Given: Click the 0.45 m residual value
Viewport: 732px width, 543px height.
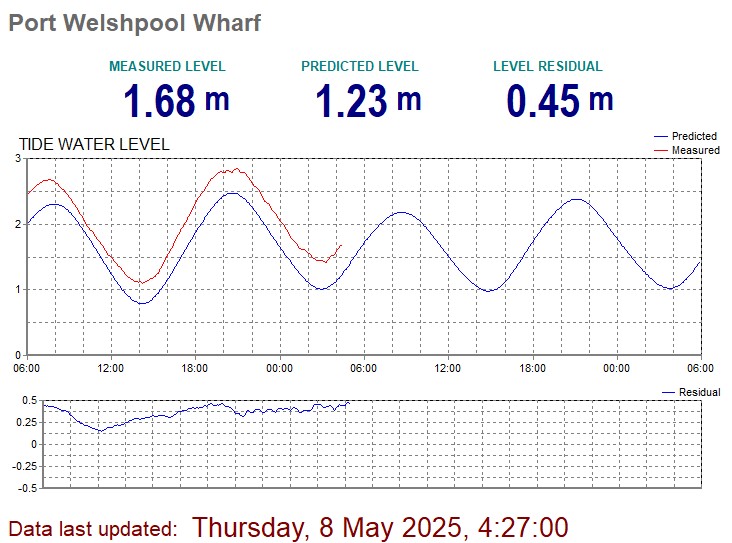Looking at the screenshot, I should coord(559,101).
